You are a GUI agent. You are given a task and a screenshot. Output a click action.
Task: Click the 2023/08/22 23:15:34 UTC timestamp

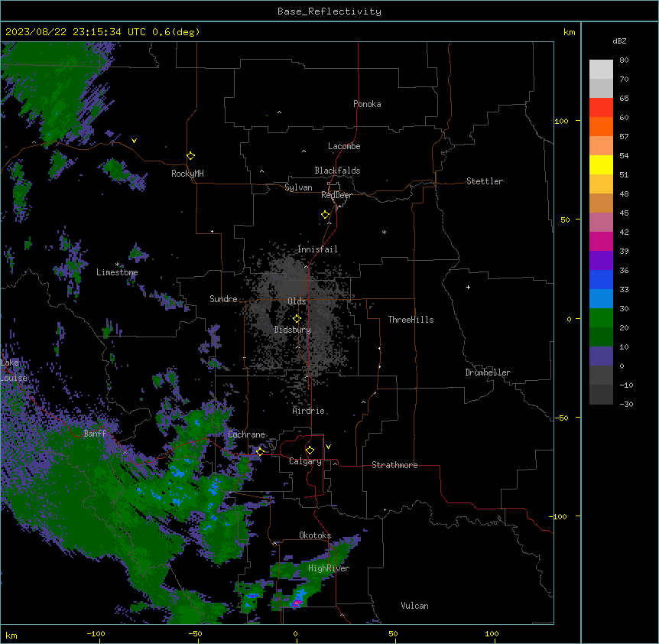click(76, 32)
